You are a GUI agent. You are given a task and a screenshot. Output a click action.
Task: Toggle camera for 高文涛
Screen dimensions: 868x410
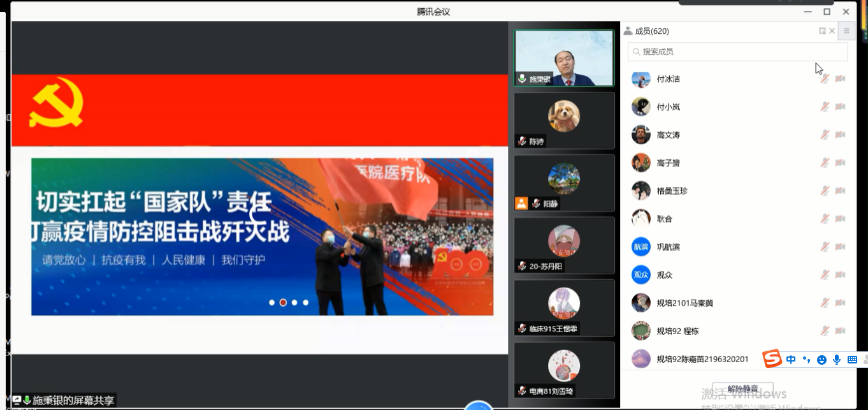pyautogui.click(x=840, y=135)
